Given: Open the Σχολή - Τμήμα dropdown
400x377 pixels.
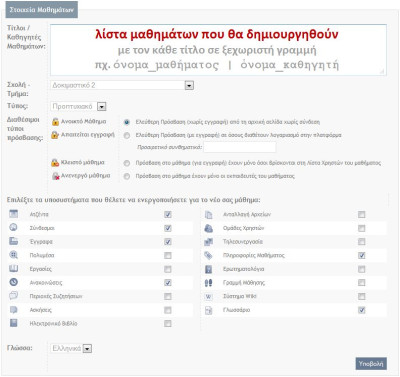Looking at the screenshot, I should pyautogui.click(x=122, y=85).
